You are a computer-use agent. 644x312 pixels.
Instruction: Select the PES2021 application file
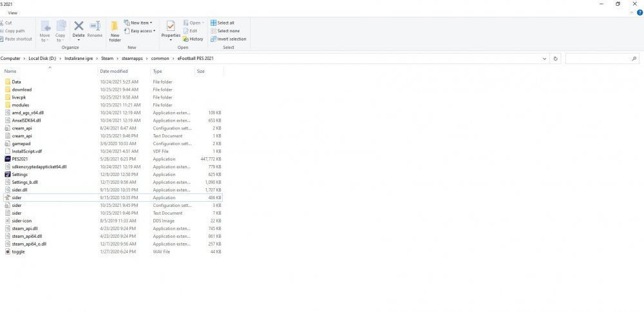click(19, 159)
